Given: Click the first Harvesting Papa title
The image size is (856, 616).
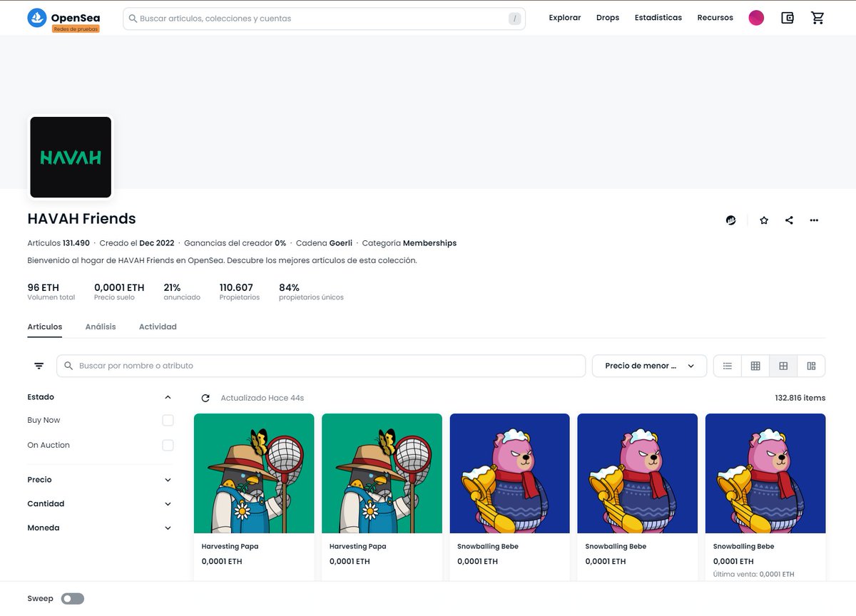Looking at the screenshot, I should [x=230, y=547].
